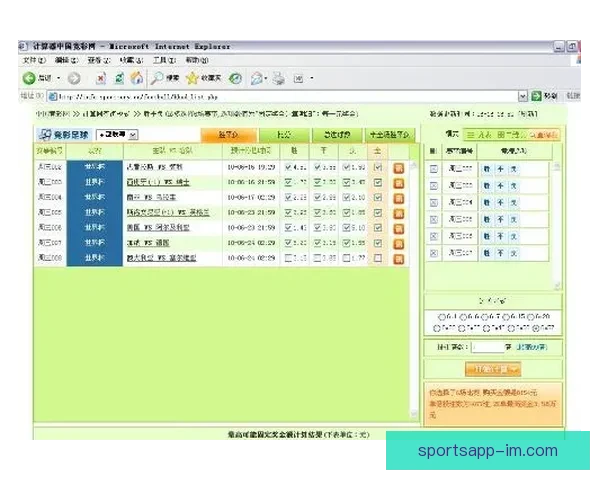Click the Print toolbar icon
Viewport: 600px width, 480px height.
pyautogui.click(x=279, y=78)
